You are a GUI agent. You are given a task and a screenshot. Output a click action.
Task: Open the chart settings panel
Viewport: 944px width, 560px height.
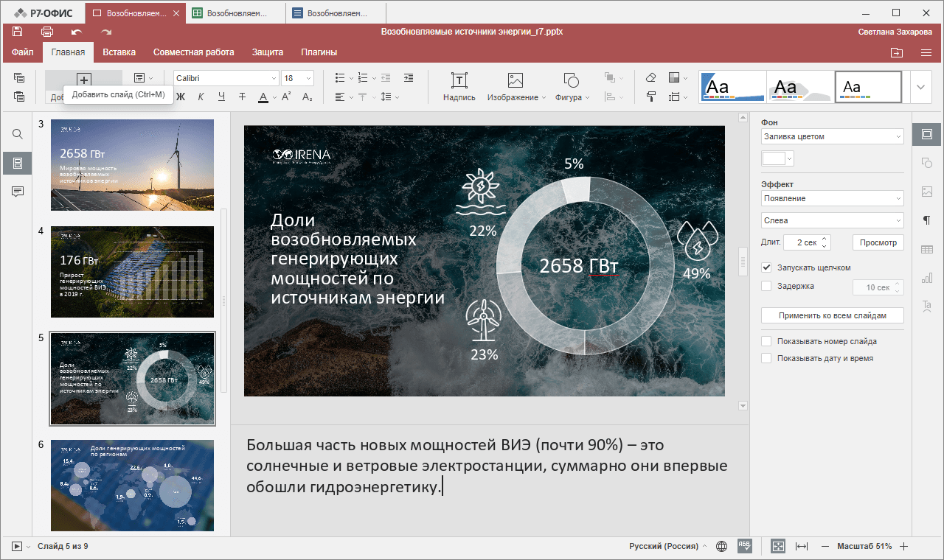point(926,279)
